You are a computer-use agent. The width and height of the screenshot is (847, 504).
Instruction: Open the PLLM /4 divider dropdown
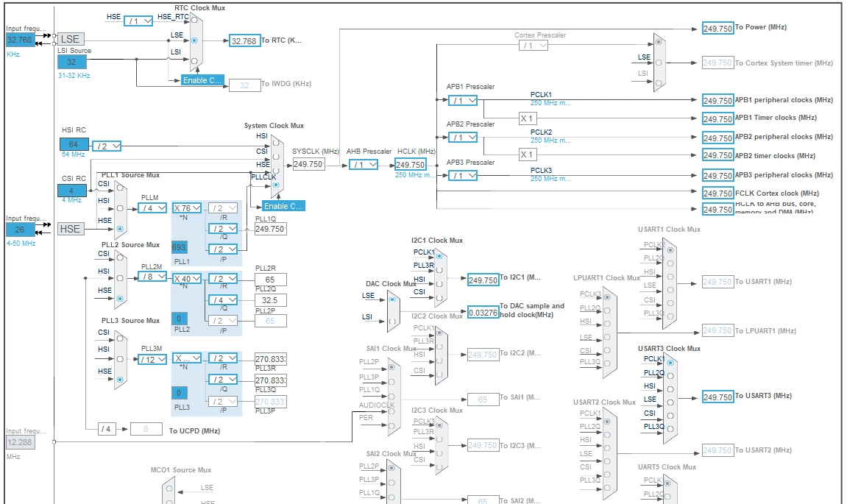point(152,208)
